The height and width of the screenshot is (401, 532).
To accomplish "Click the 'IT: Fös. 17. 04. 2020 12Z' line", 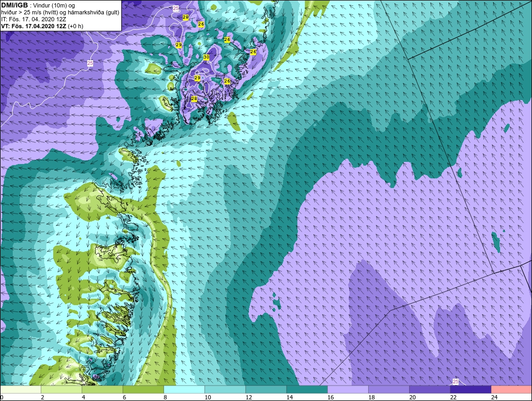I will (x=34, y=19).
